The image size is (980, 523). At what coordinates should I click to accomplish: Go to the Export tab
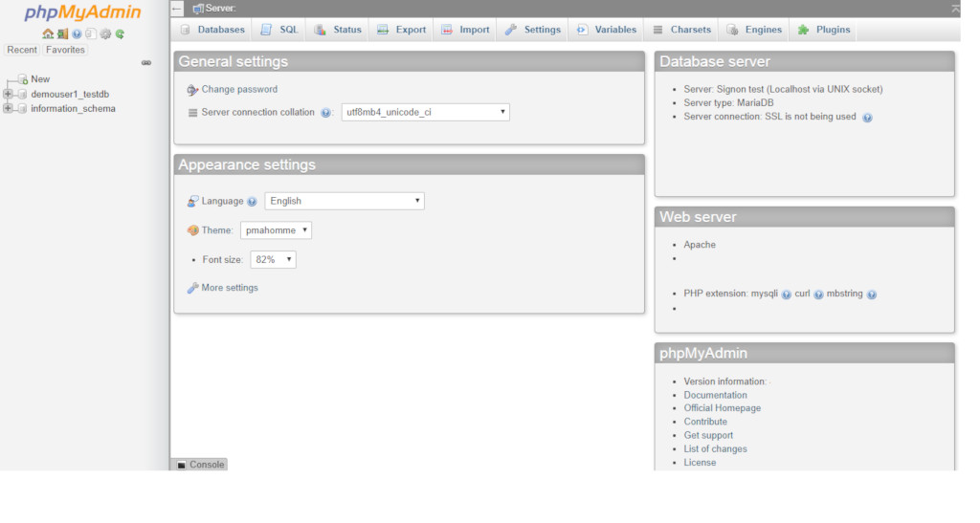pyautogui.click(x=401, y=30)
